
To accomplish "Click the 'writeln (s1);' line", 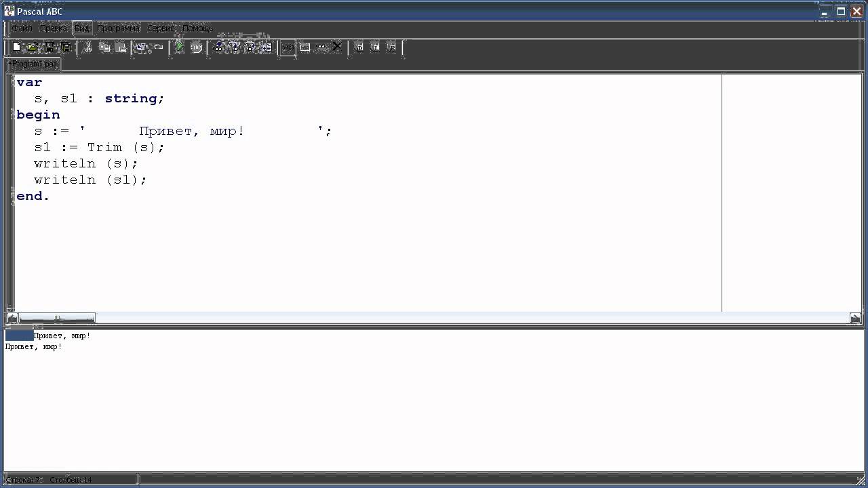I will (x=90, y=180).
